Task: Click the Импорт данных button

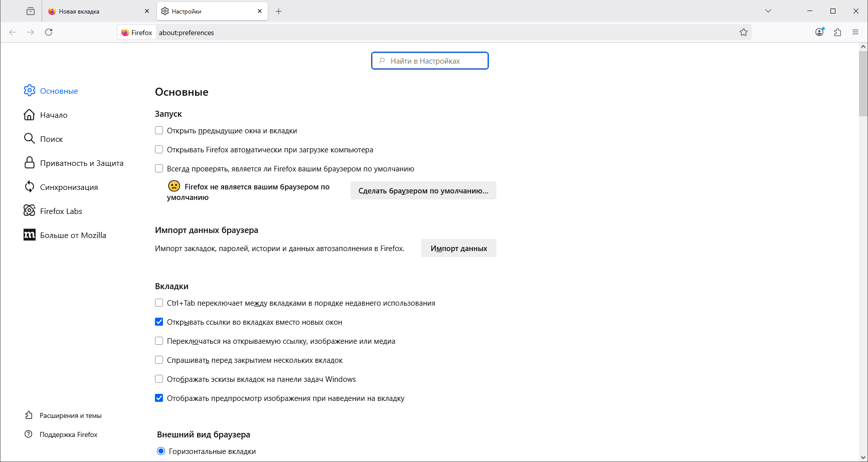Action: tap(458, 248)
